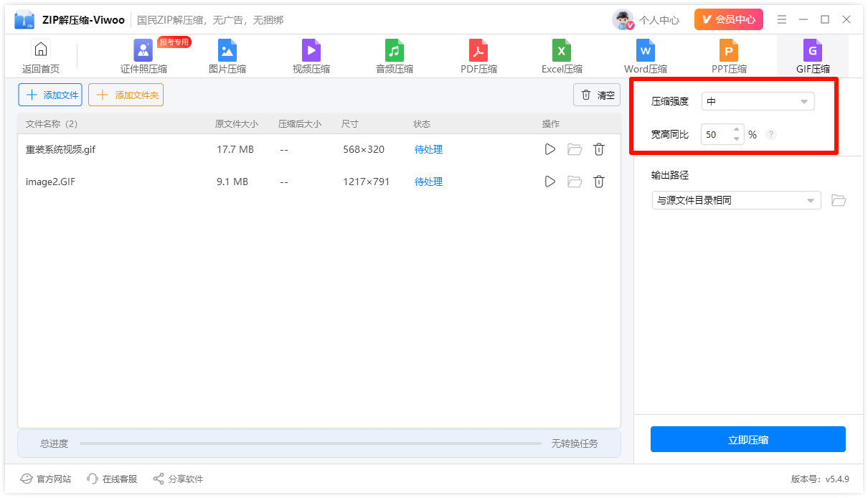Open 在线客服 support link

(x=111, y=479)
